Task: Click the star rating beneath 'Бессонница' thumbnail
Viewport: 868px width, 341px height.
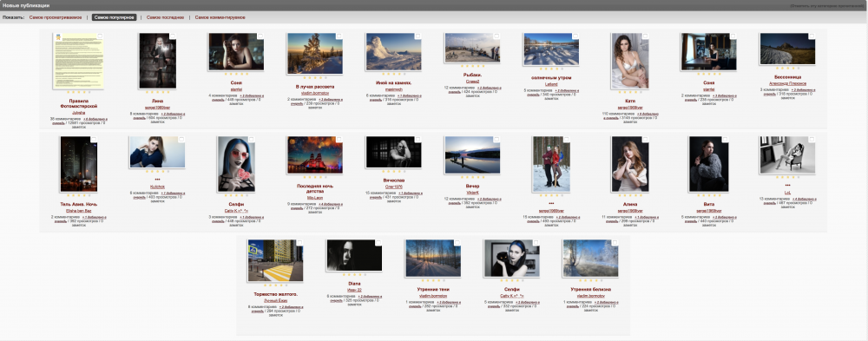Action: (x=787, y=68)
